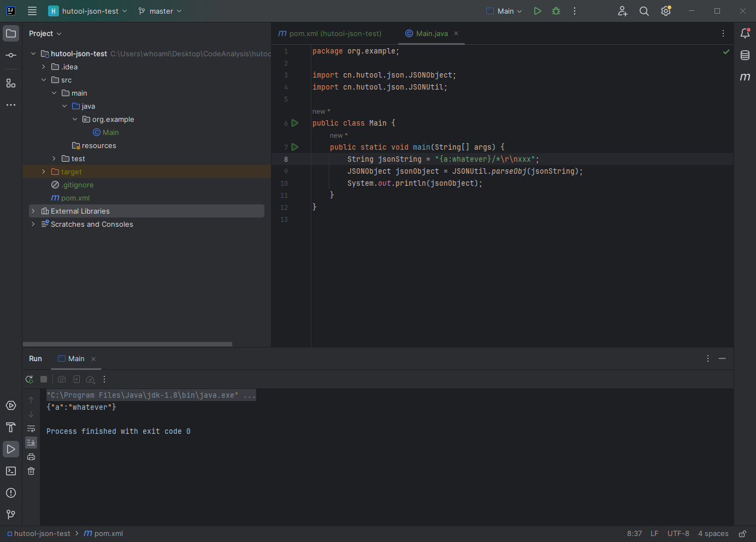Open the Database tool window

745,55
